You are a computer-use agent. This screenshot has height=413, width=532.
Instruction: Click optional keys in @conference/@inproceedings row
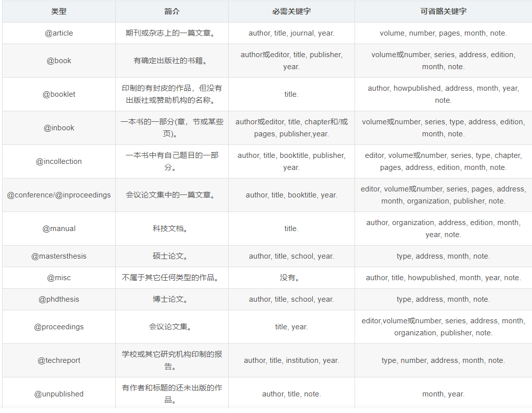[443, 195]
